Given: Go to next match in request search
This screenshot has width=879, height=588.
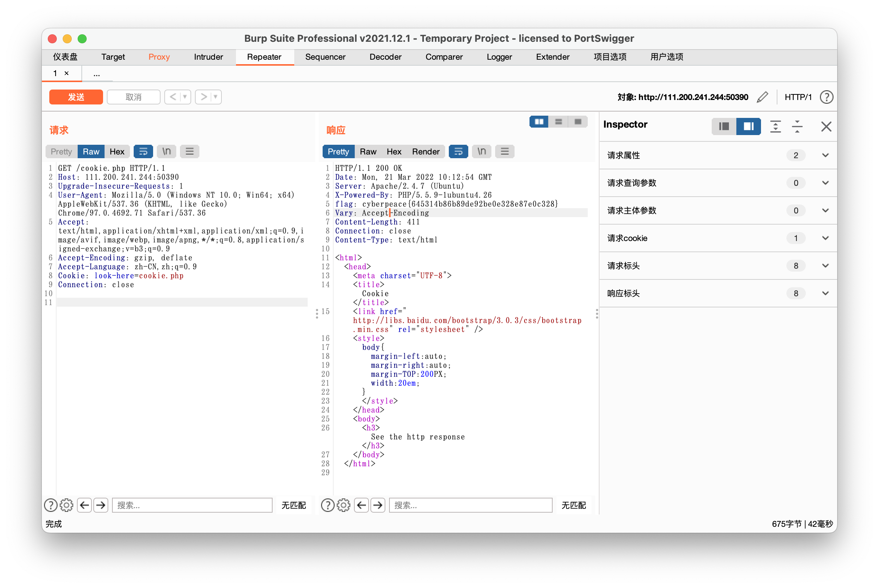Looking at the screenshot, I should point(100,505).
